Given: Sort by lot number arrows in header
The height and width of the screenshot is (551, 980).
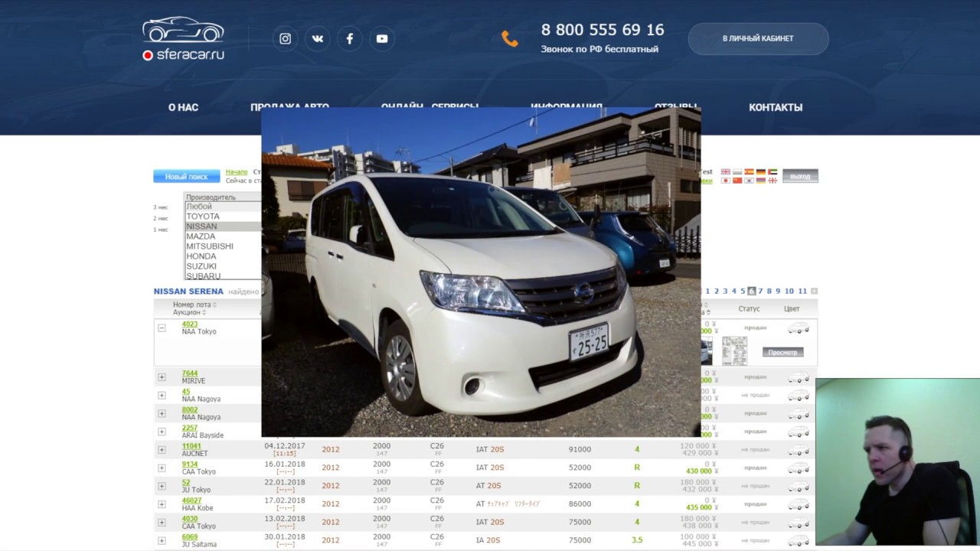Looking at the screenshot, I should coord(214,305).
